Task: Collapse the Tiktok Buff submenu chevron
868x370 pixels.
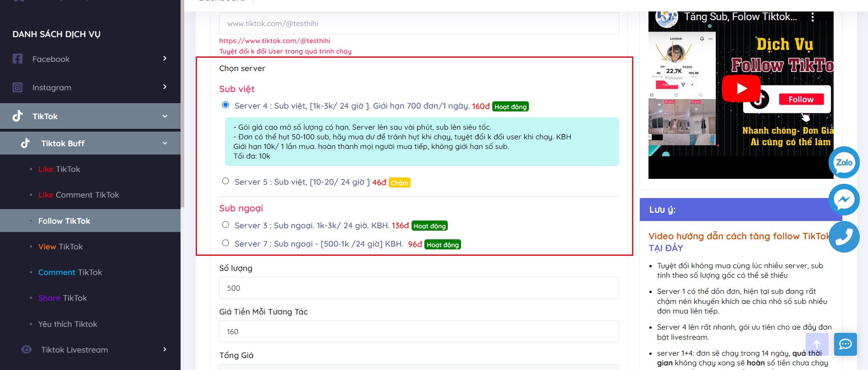Action: (165, 143)
